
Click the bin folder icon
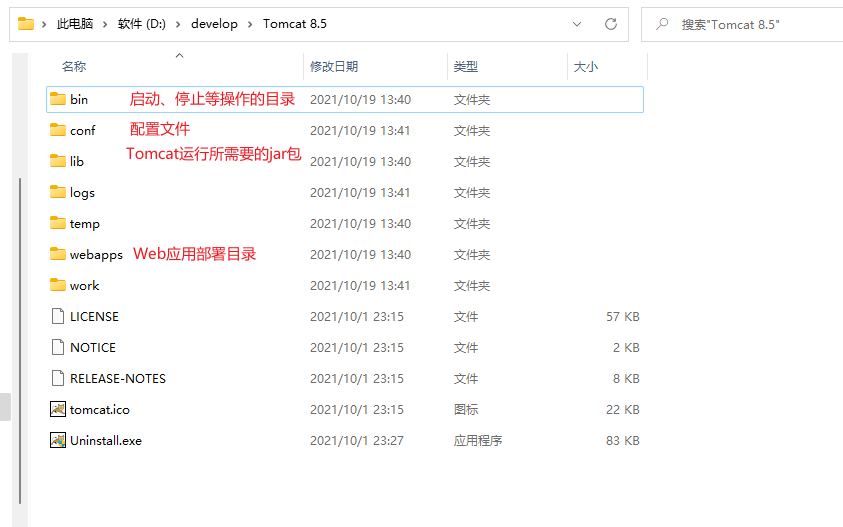(58, 99)
